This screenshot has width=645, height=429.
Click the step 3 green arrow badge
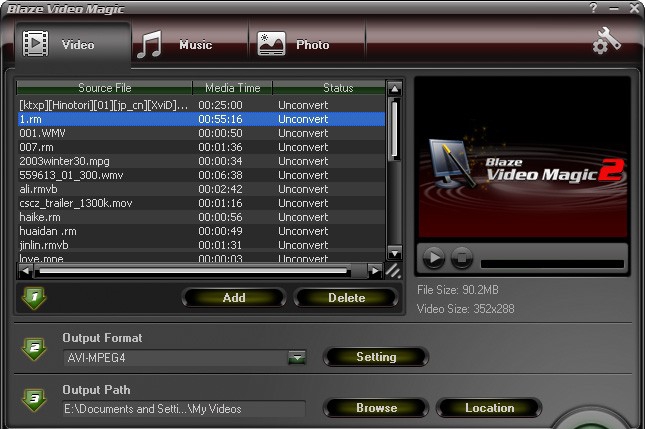pos(35,400)
